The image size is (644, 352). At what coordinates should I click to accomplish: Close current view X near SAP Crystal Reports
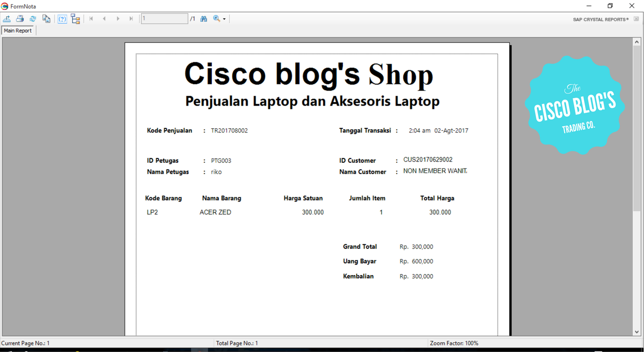point(636,19)
